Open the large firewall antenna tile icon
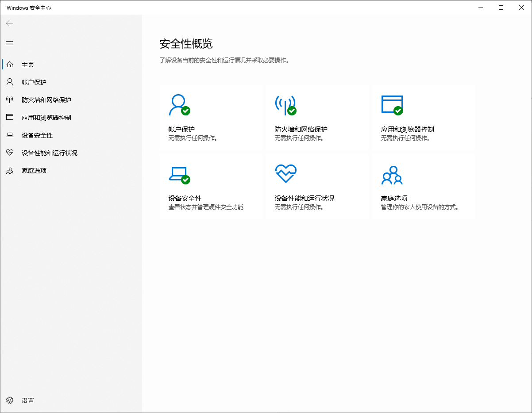 point(285,105)
